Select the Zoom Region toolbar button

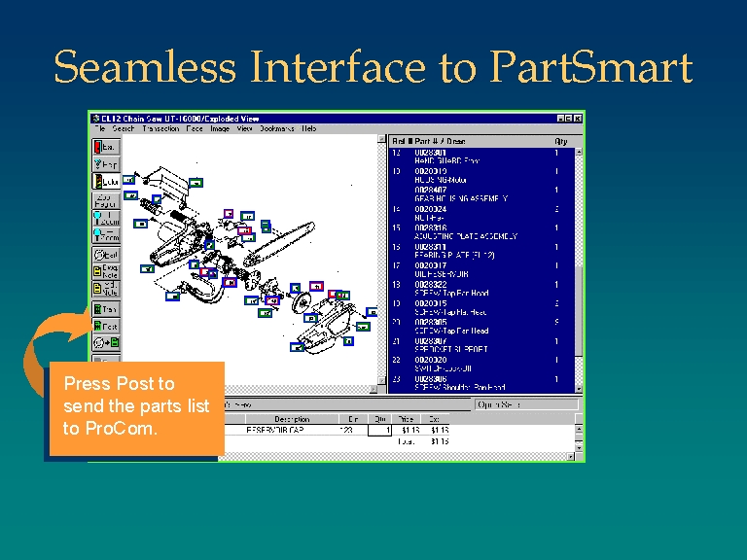[x=106, y=200]
